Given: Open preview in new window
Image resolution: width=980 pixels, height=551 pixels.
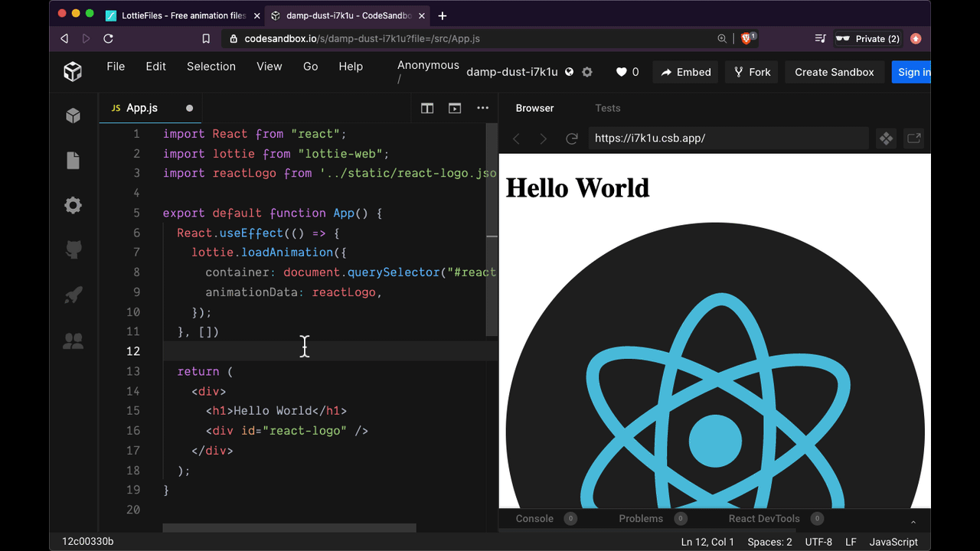Looking at the screenshot, I should click(913, 139).
